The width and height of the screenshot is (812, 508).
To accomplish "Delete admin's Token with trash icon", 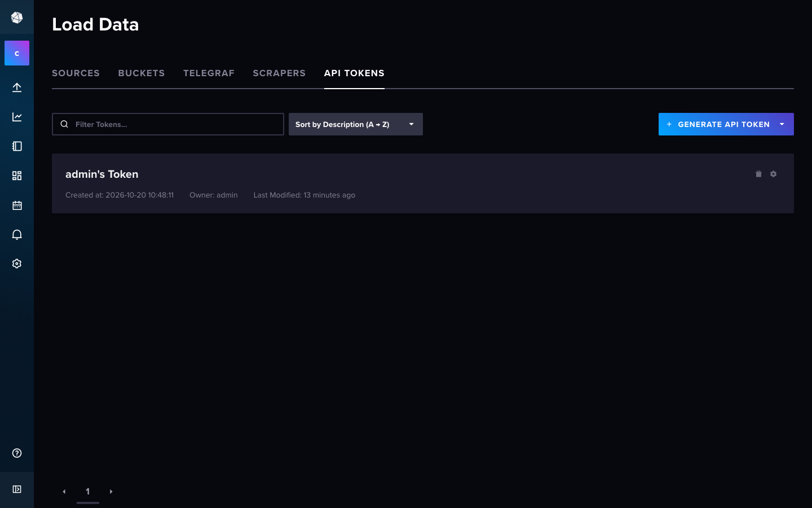I will [758, 174].
